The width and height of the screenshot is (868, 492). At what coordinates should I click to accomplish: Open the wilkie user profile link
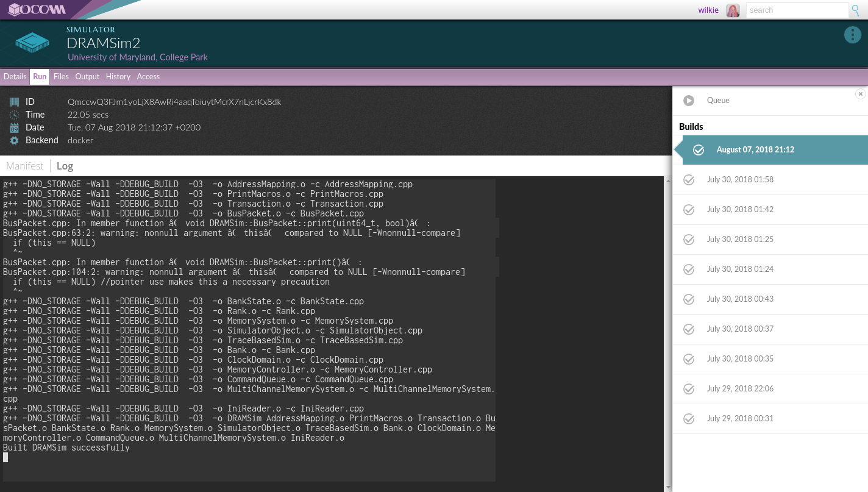[708, 10]
